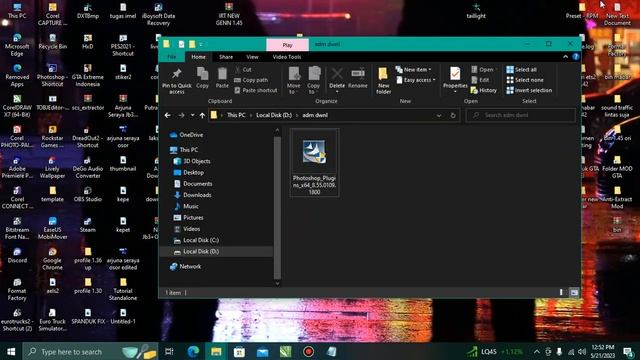Go back with the Back arrow
The image size is (640, 360).
(168, 116)
